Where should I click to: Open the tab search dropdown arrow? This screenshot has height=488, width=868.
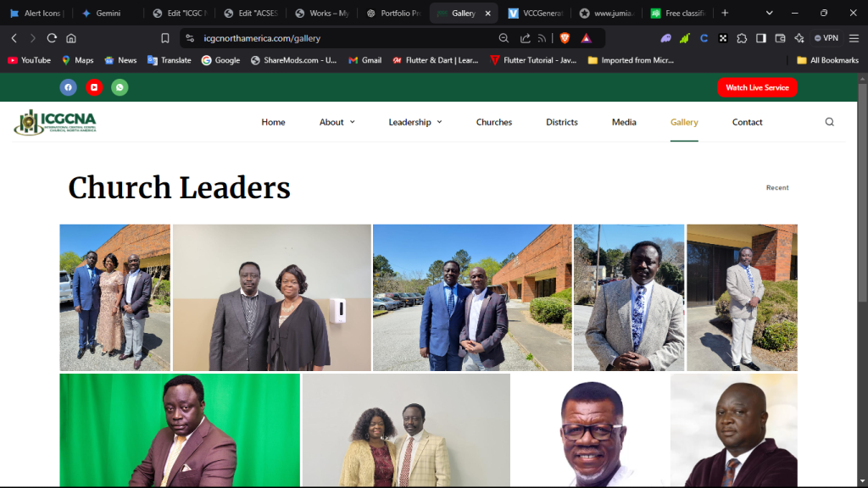(769, 14)
